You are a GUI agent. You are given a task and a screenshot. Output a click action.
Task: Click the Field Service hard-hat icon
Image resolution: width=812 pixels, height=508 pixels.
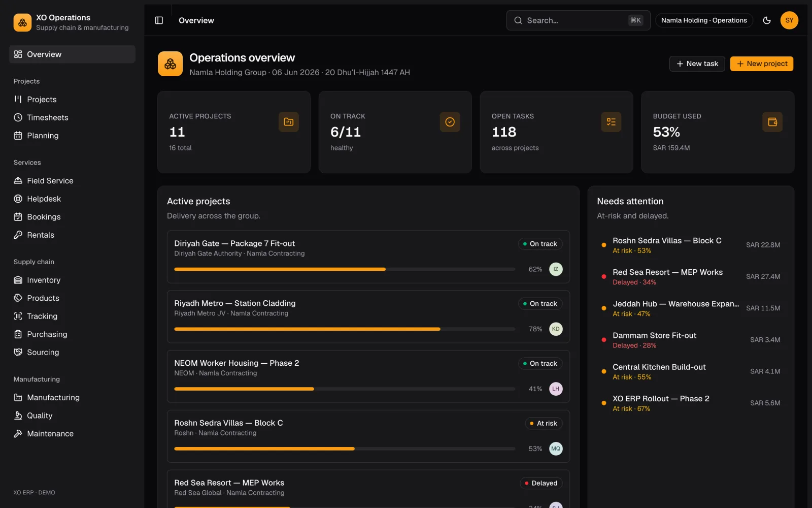(18, 181)
